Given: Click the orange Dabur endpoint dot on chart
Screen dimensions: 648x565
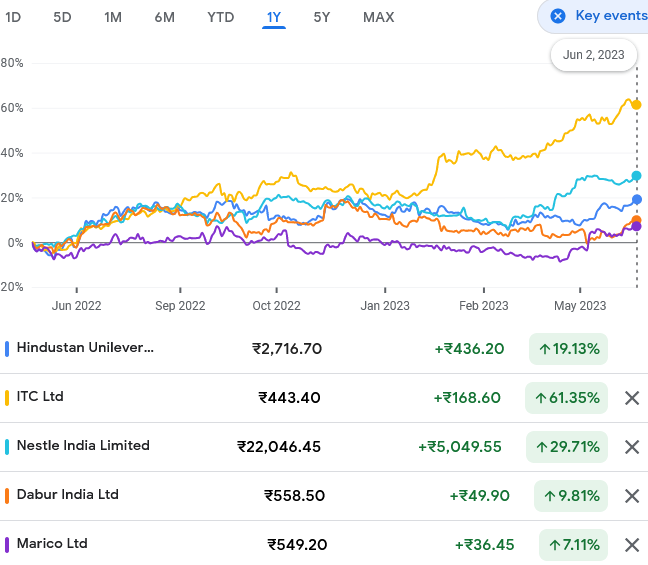Looking at the screenshot, I should pos(636,220).
